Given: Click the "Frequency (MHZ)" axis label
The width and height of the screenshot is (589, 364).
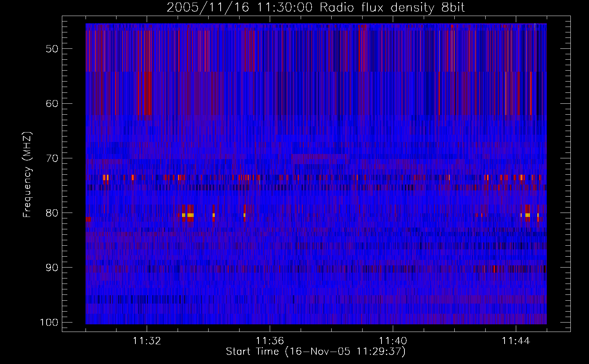Looking at the screenshot, I should click(x=27, y=174).
